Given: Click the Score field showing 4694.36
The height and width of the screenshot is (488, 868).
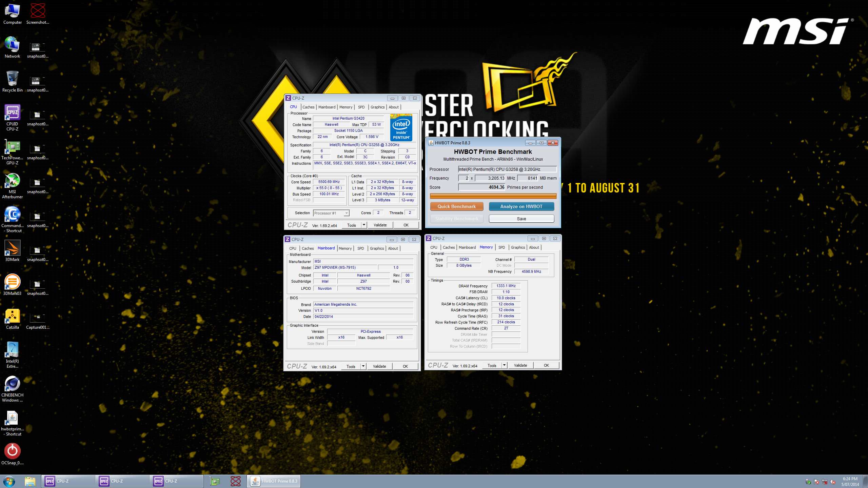Looking at the screenshot, I should [481, 187].
